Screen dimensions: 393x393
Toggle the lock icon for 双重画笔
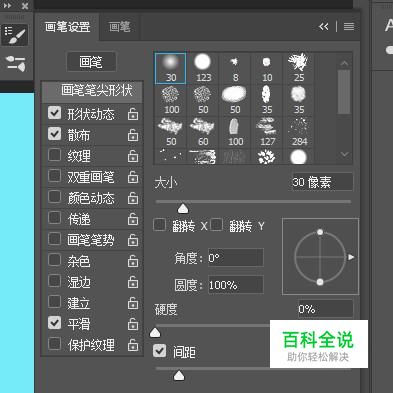[133, 177]
